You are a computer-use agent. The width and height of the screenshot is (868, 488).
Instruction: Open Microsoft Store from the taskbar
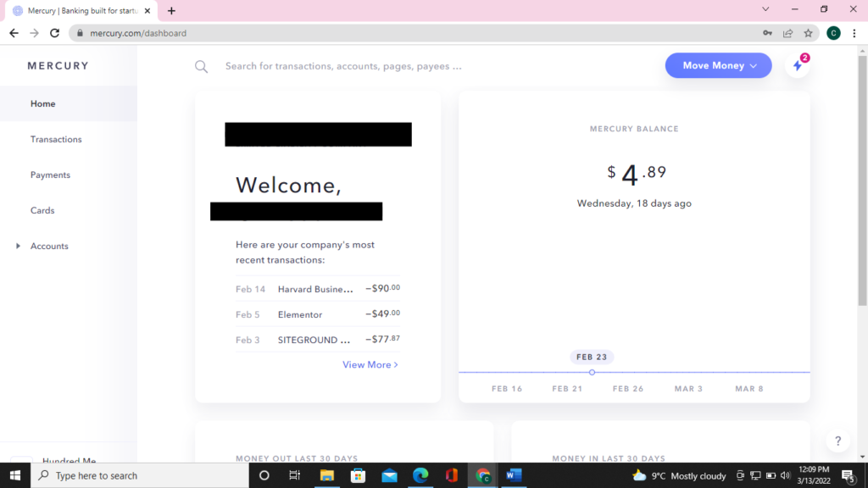359,475
